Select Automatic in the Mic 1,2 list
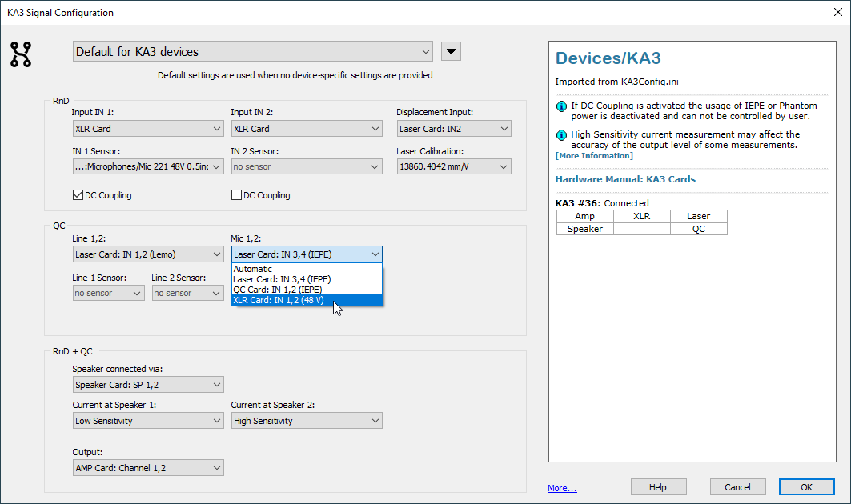The width and height of the screenshot is (851, 504). (x=307, y=269)
